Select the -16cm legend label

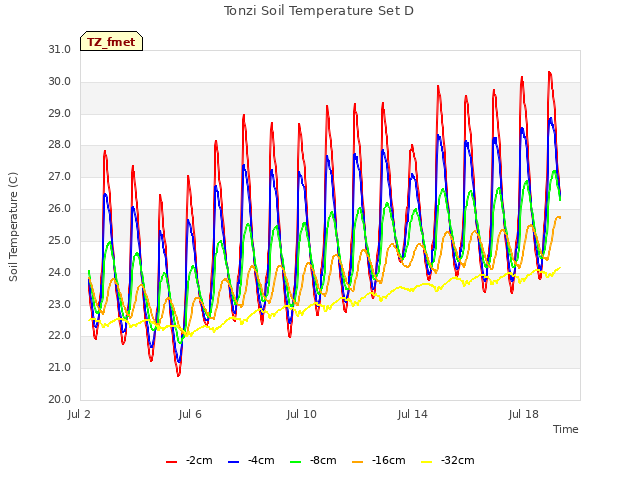pyautogui.click(x=389, y=460)
